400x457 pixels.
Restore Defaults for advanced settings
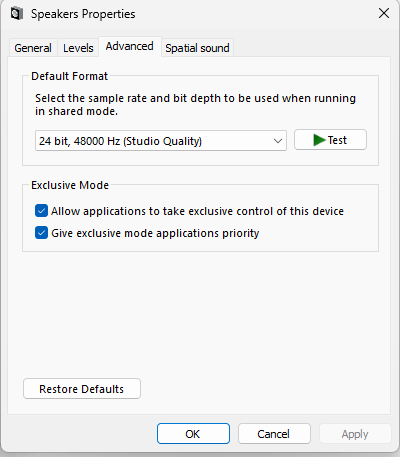82,389
